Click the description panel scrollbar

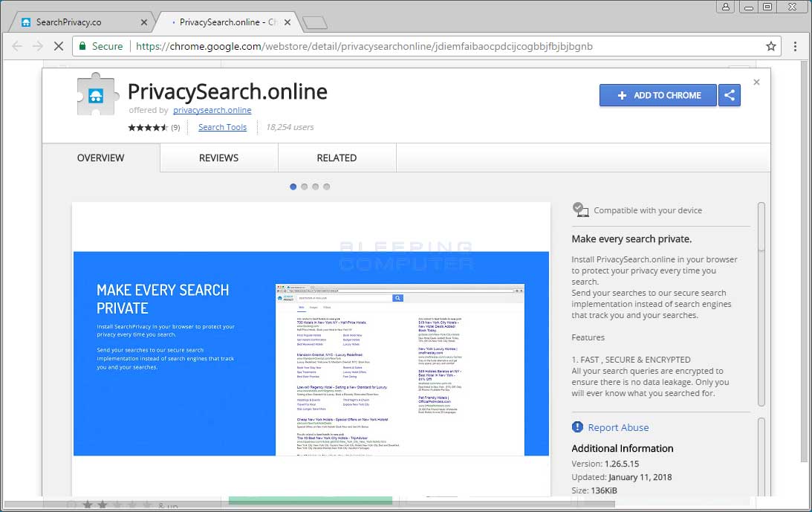761,305
